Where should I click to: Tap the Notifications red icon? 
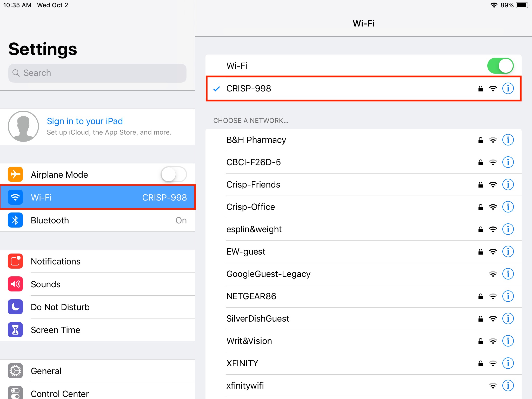pyautogui.click(x=15, y=261)
